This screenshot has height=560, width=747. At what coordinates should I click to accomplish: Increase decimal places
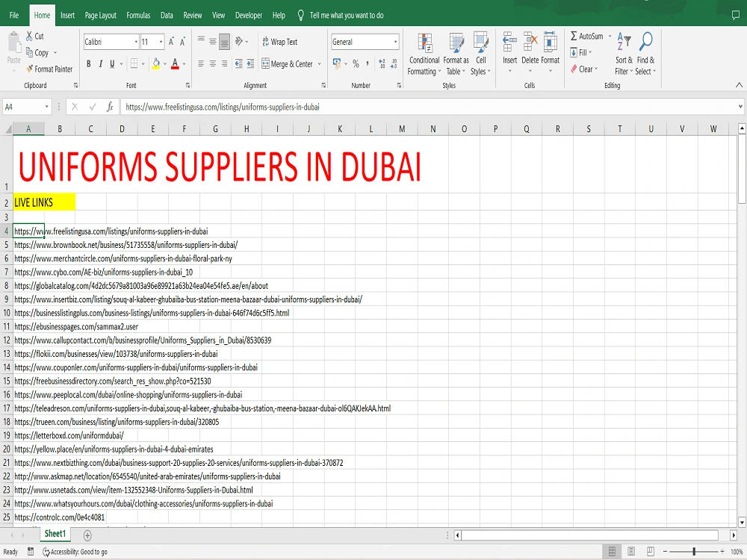(382, 63)
